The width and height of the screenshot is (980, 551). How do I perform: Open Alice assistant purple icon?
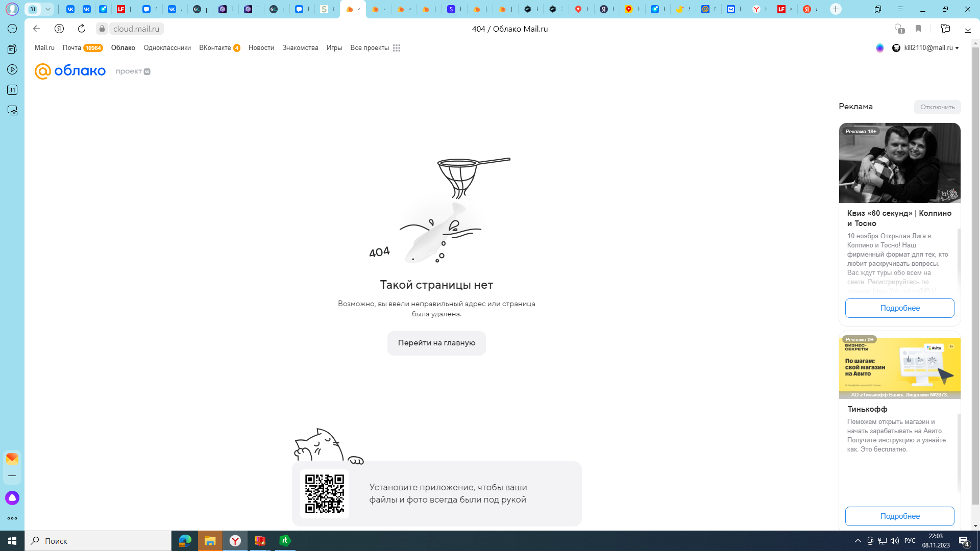point(12,498)
